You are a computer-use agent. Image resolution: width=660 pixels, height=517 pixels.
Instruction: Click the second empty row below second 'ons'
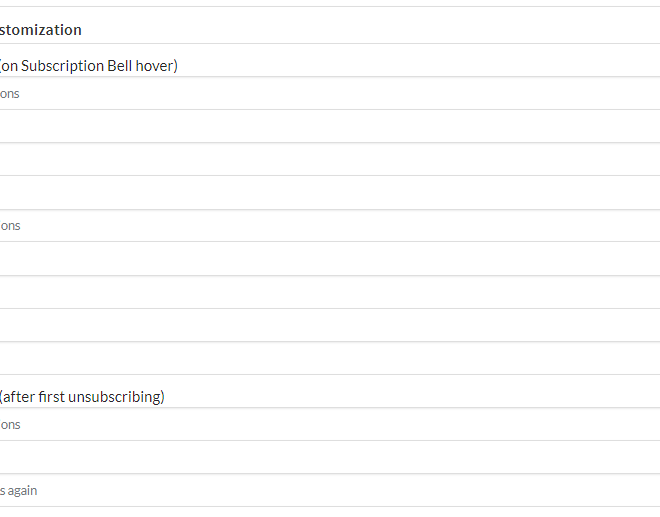(330, 292)
